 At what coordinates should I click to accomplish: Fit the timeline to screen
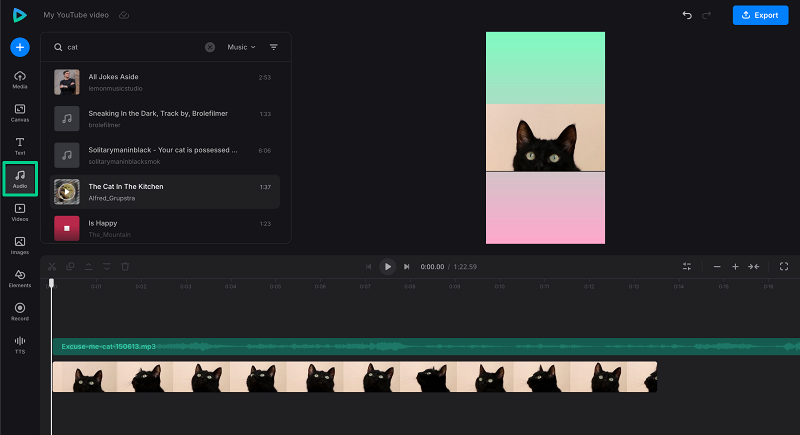(x=754, y=267)
